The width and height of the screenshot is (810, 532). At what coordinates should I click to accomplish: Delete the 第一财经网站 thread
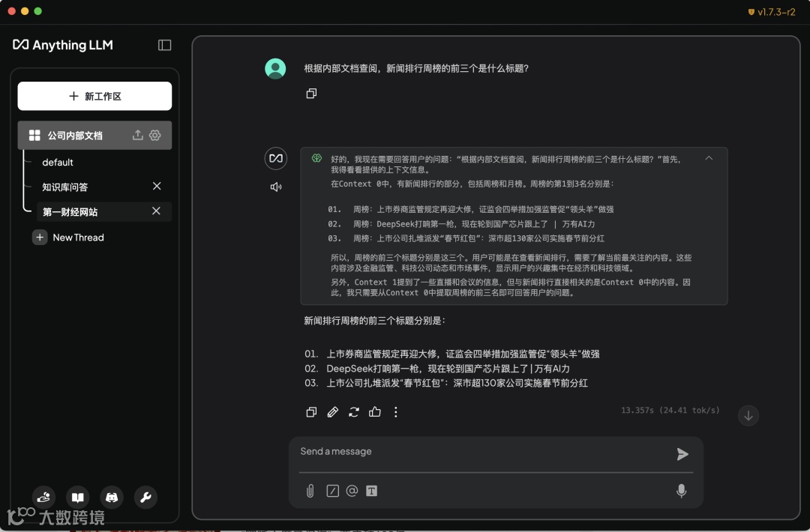pyautogui.click(x=156, y=211)
